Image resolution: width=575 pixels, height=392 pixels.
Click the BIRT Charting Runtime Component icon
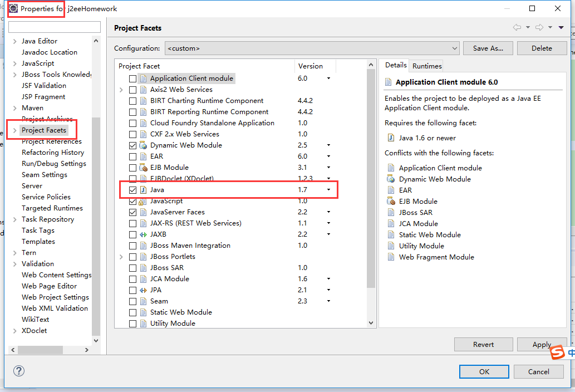(144, 101)
